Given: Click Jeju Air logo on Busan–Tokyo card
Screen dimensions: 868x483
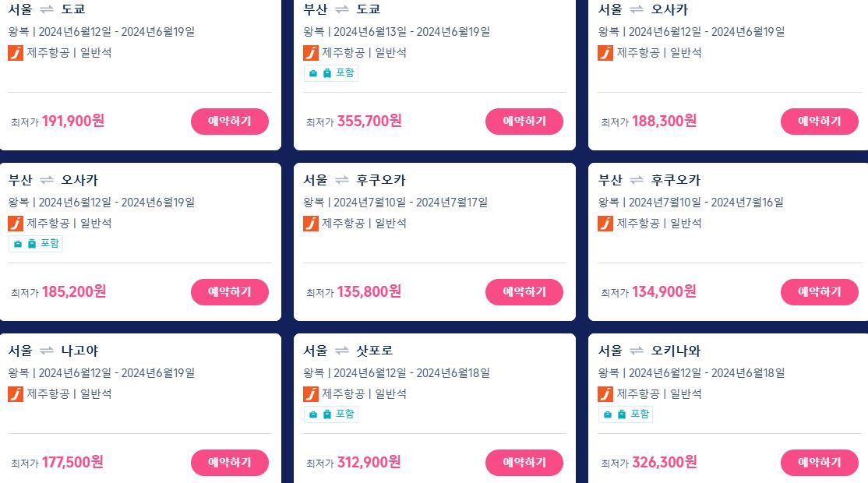Looking at the screenshot, I should (x=311, y=53).
